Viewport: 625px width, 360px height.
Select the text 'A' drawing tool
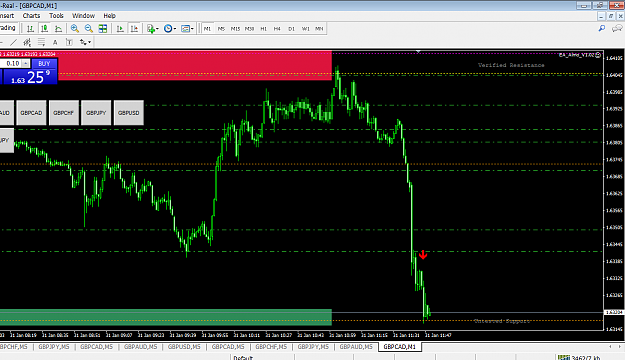[x=55, y=42]
